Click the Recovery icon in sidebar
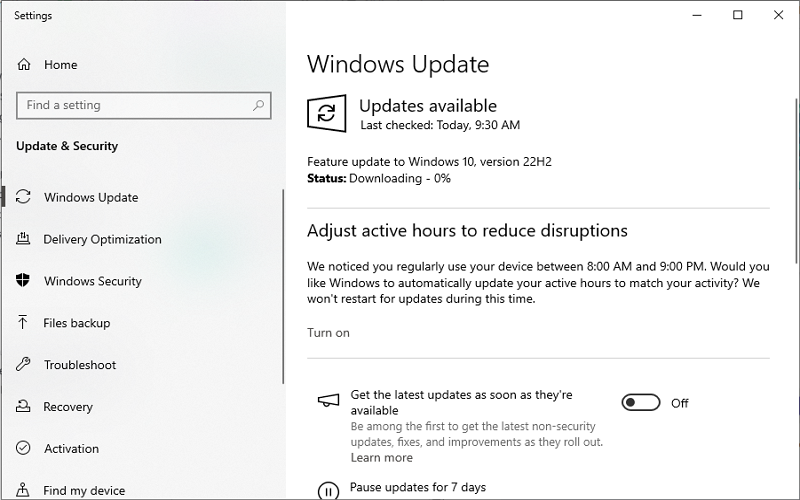 (24, 407)
